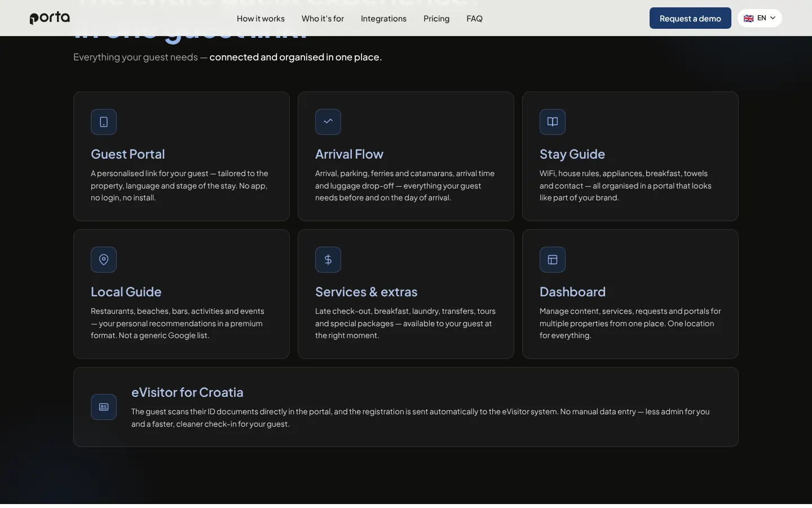
Task: Click the 'Restaurants, beaches, bars' description
Action: 178,323
